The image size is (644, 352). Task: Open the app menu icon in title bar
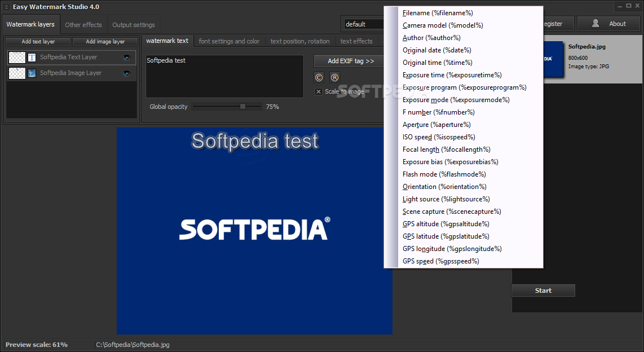tap(6, 7)
